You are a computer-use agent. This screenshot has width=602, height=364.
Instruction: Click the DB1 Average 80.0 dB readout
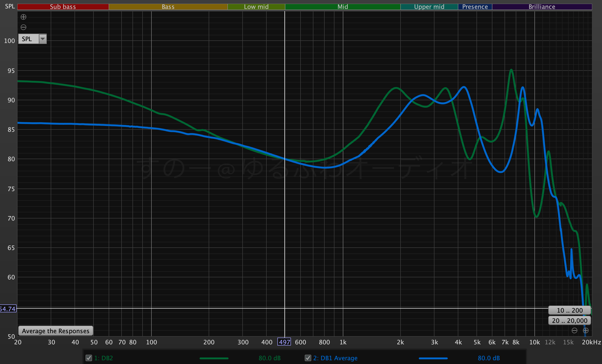pyautogui.click(x=489, y=358)
